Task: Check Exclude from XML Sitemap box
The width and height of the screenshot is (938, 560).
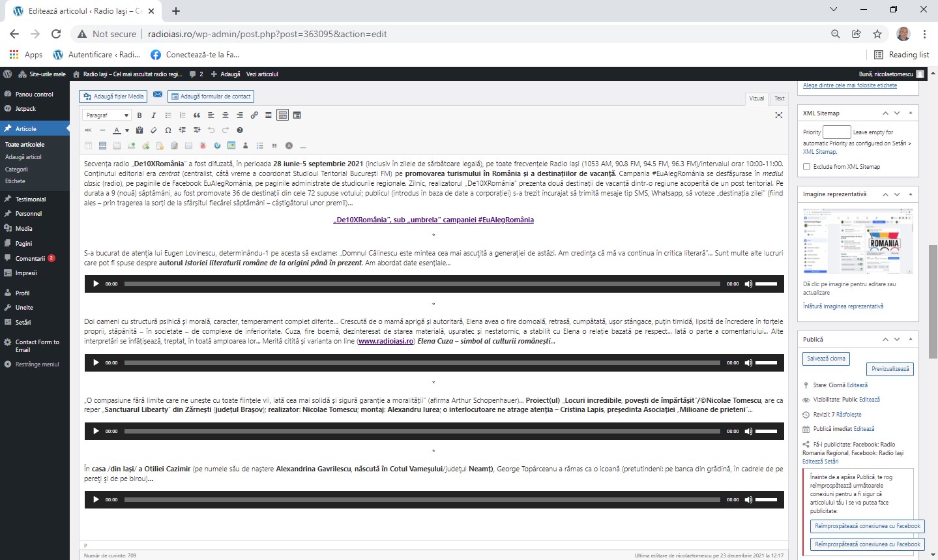Action: click(x=807, y=167)
